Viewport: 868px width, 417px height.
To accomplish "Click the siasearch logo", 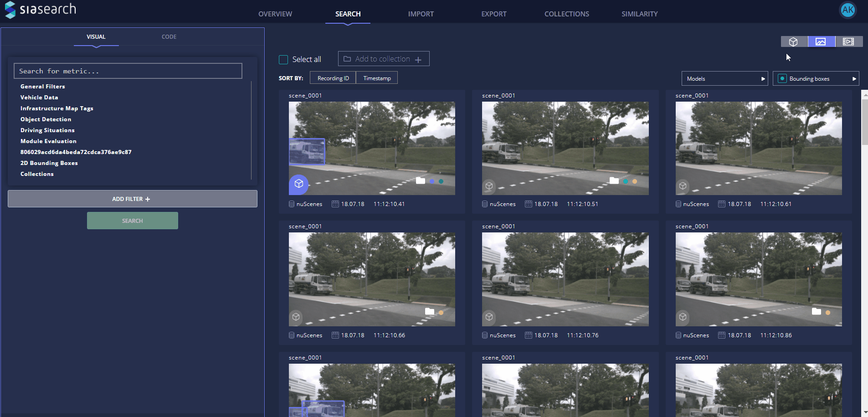I will (x=40, y=10).
